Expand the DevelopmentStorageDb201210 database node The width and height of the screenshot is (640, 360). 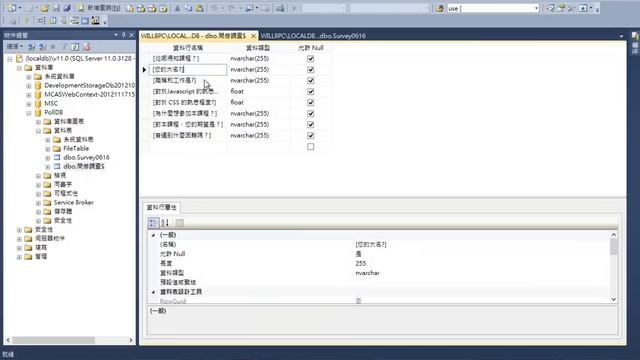[29, 86]
